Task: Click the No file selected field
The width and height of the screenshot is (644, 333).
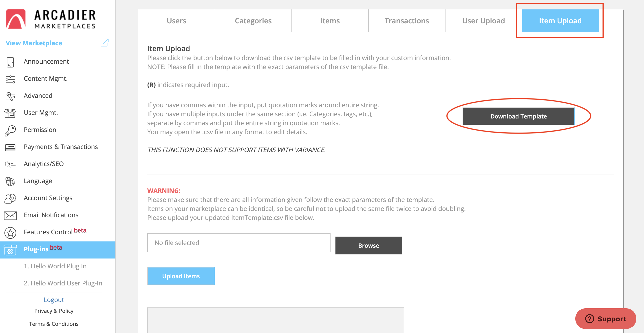Action: (x=238, y=243)
